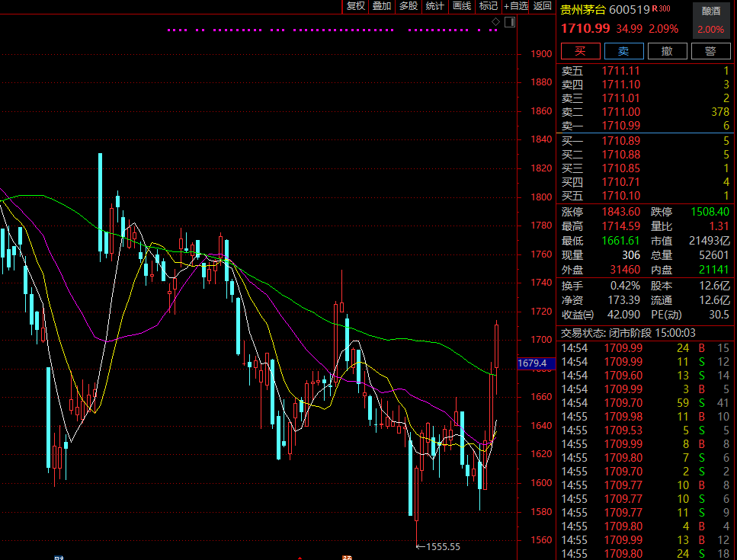The height and width of the screenshot is (560, 737).
Task: Click the current price 1710.99
Action: click(x=585, y=29)
